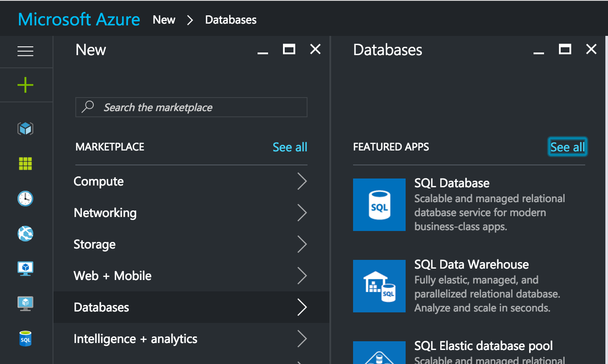Close the New blade
Screen dimensions: 608x364
pyautogui.click(x=315, y=49)
